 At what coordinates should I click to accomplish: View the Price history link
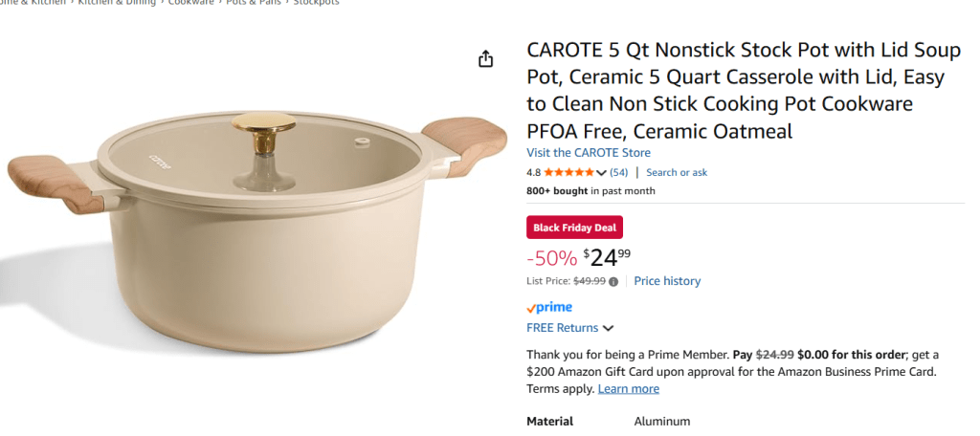667,281
